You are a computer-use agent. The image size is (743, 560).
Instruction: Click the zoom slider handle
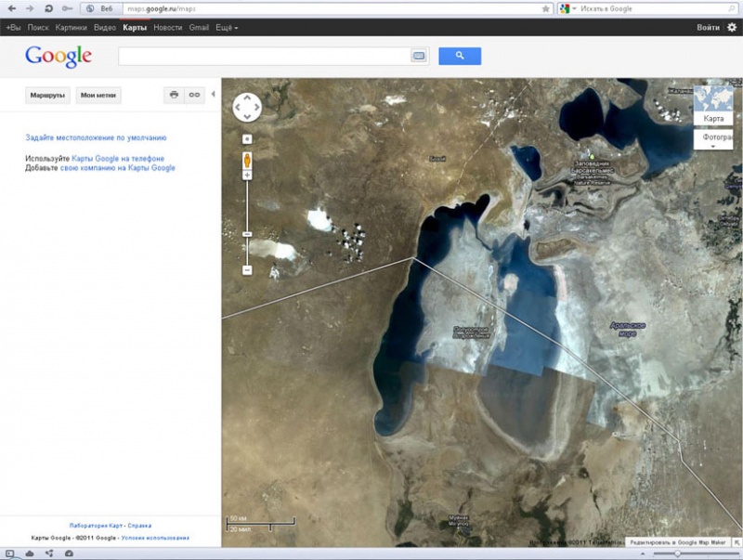(247, 234)
